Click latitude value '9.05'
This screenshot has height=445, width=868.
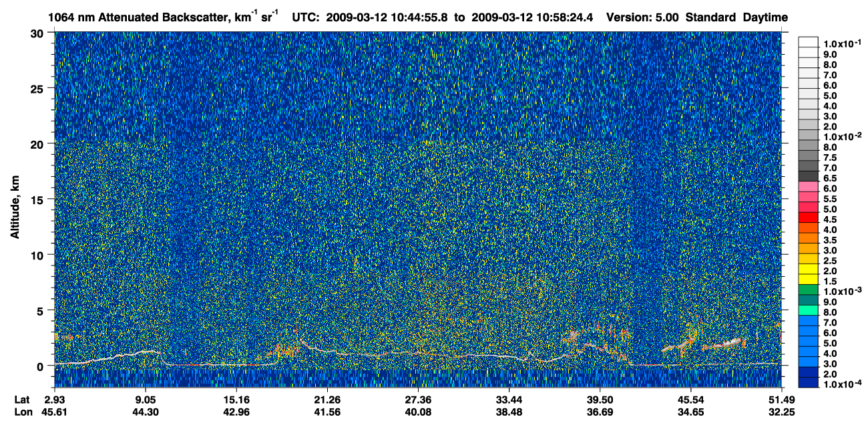[x=145, y=399]
